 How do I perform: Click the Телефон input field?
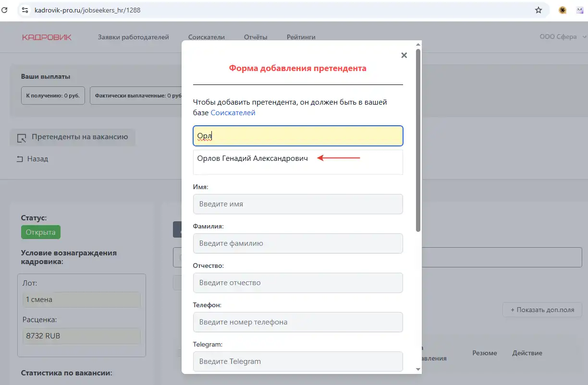tap(298, 322)
